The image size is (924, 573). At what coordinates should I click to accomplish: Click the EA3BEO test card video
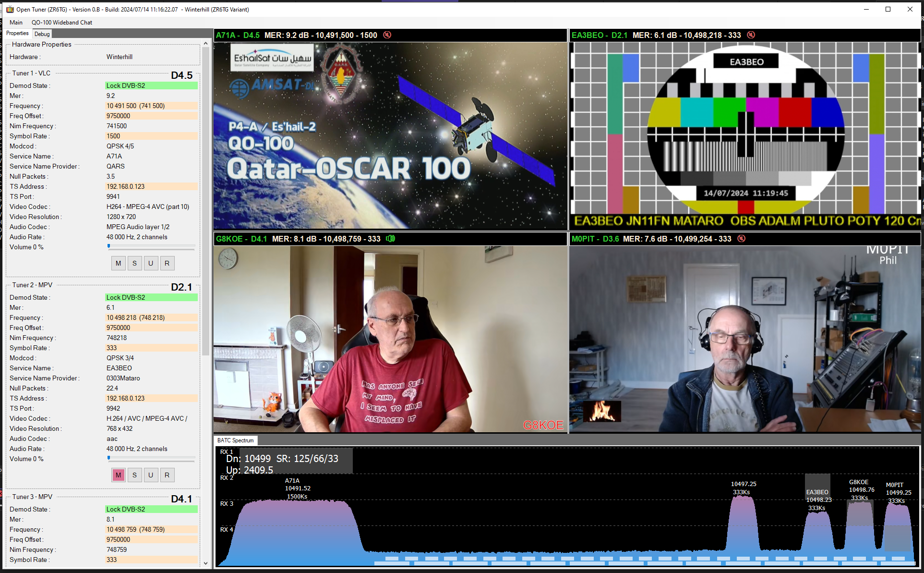tap(744, 136)
